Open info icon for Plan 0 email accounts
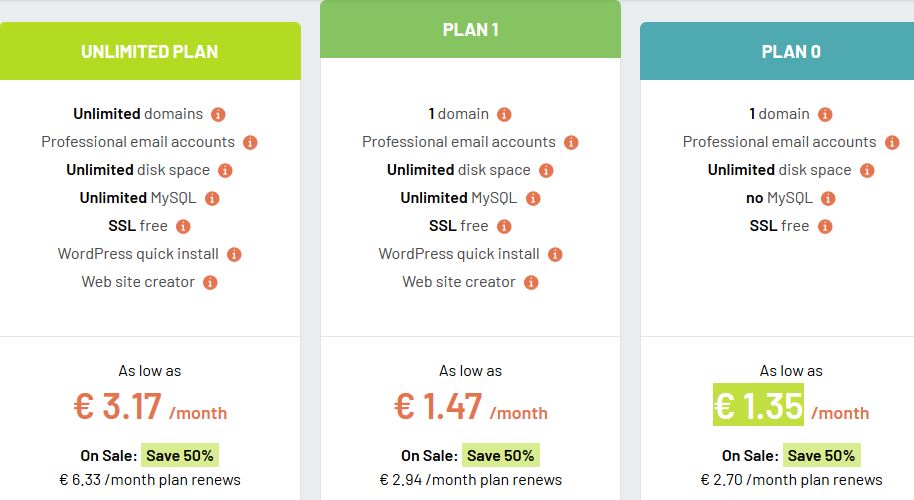 point(892,142)
